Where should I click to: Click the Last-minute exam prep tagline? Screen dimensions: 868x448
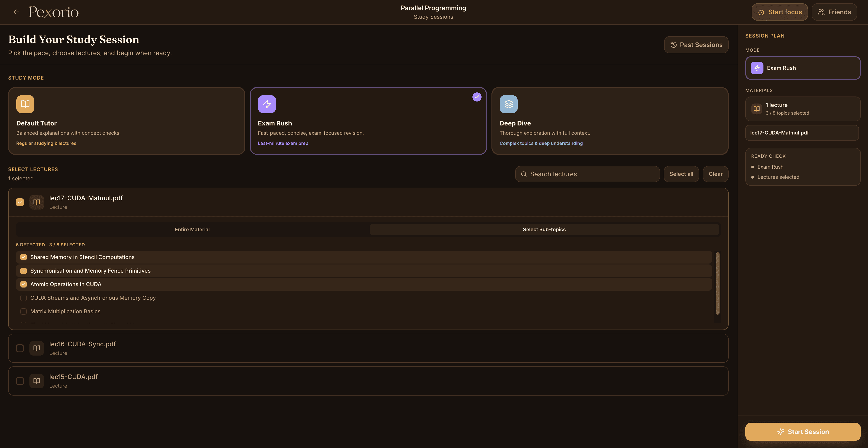[283, 143]
